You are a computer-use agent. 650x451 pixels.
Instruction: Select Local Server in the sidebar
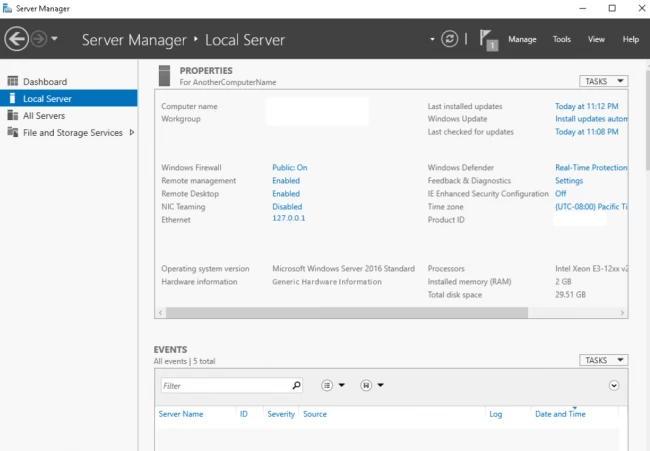tap(69, 98)
